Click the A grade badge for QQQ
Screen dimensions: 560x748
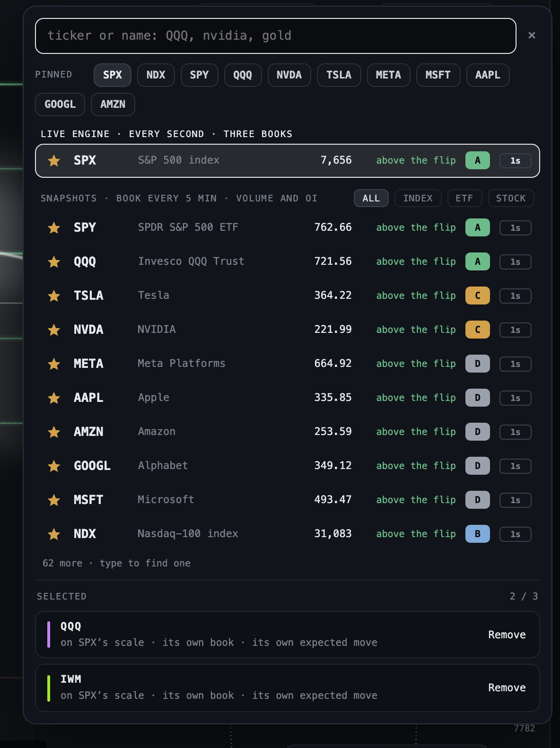click(x=478, y=262)
